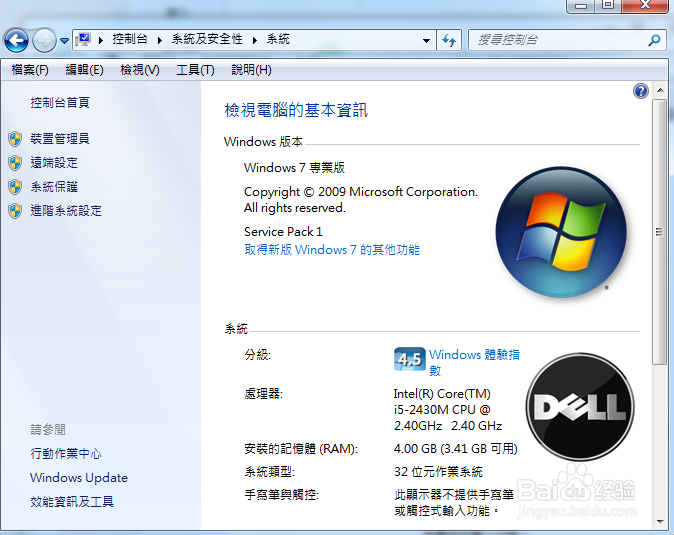This screenshot has width=674, height=535.
Task: Click the blue help question mark icon
Action: tap(640, 91)
